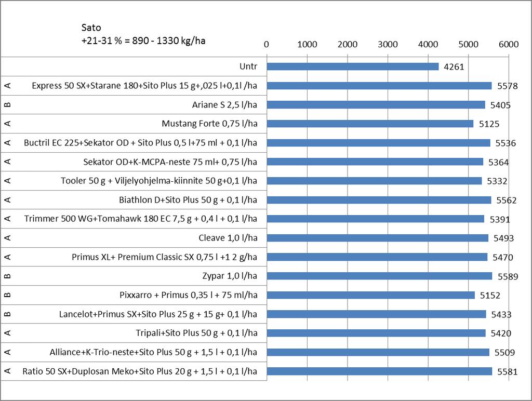
Task: Select the data value "5581"
Action: tap(508, 372)
